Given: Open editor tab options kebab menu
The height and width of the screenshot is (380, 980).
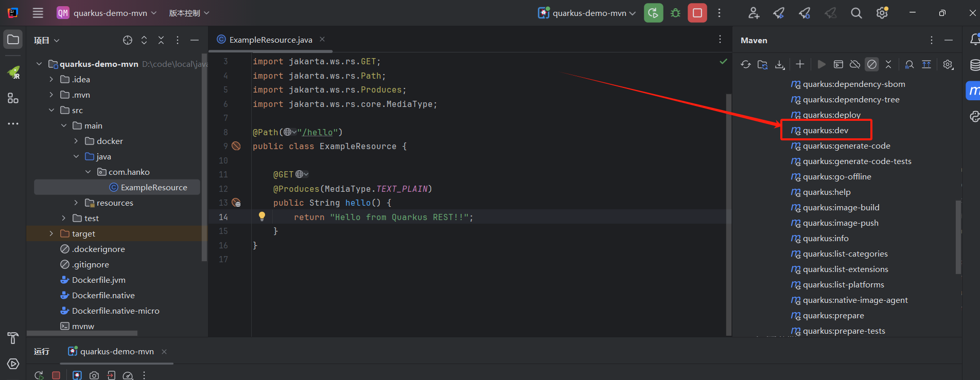Looking at the screenshot, I should 720,39.
